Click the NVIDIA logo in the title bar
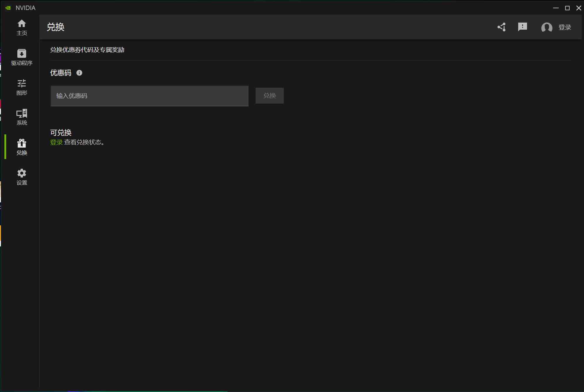The width and height of the screenshot is (584, 392). click(x=8, y=8)
